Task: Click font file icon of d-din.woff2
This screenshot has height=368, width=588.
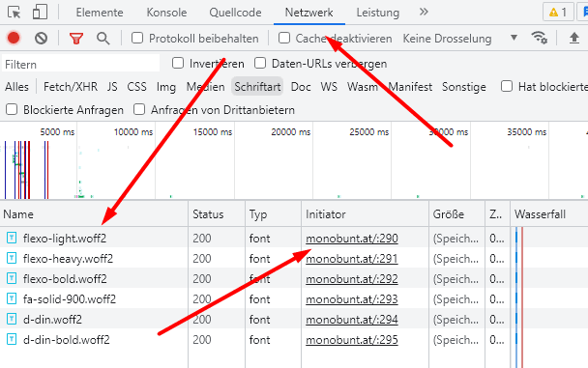Action: [12, 319]
